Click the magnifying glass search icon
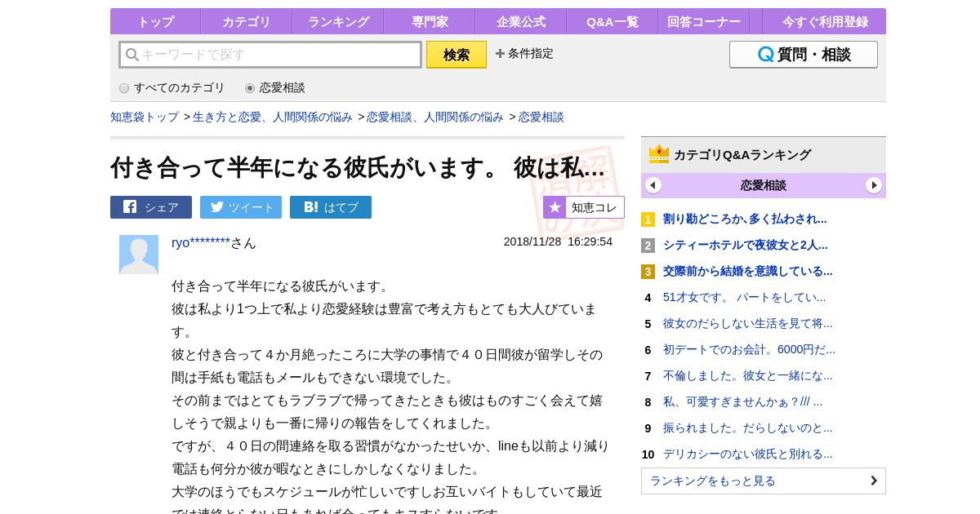The width and height of the screenshot is (980, 514). [131, 55]
